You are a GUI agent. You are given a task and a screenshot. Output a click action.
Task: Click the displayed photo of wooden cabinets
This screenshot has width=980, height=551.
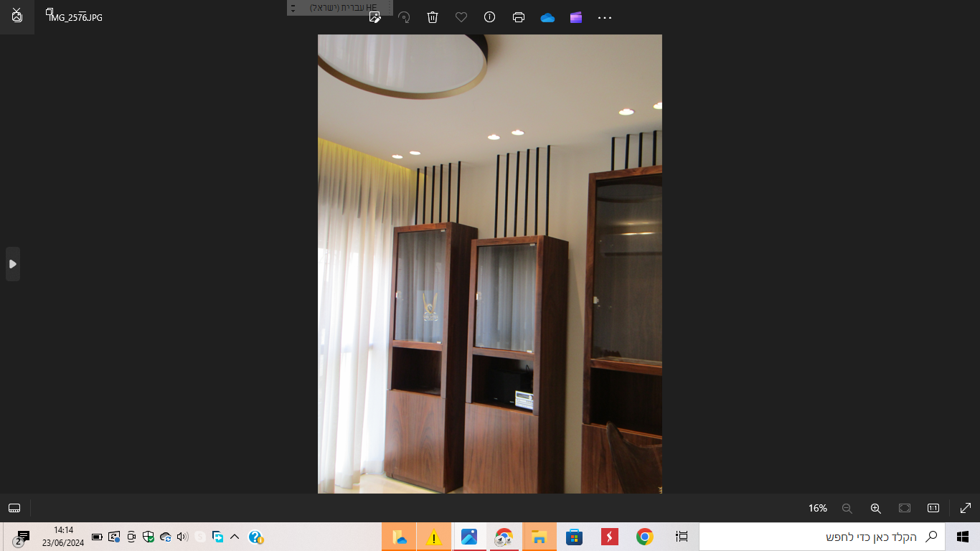[x=490, y=264]
